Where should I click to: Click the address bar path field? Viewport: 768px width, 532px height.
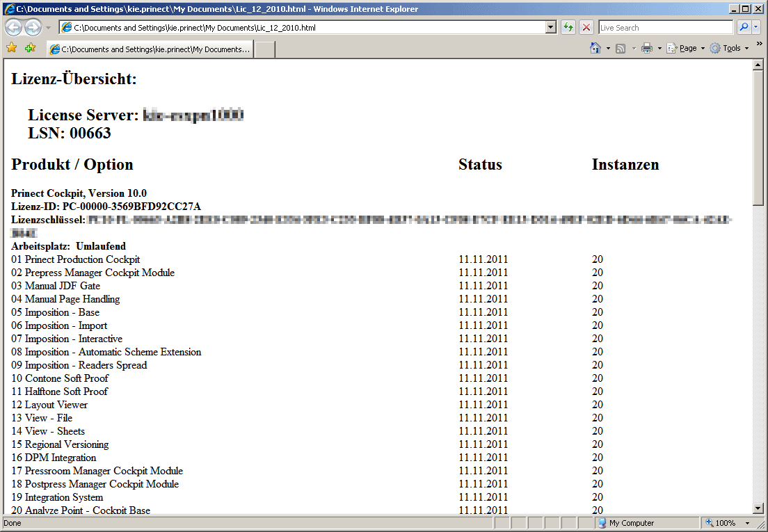(x=302, y=27)
